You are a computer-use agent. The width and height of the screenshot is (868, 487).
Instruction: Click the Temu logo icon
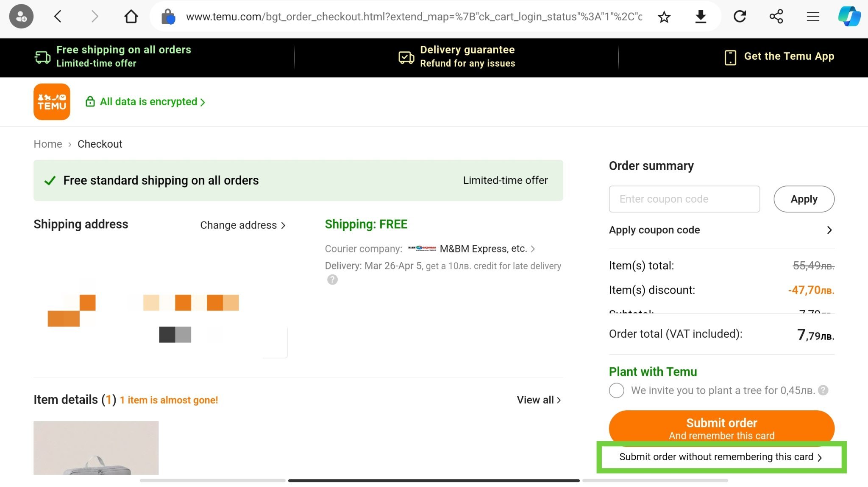[52, 102]
